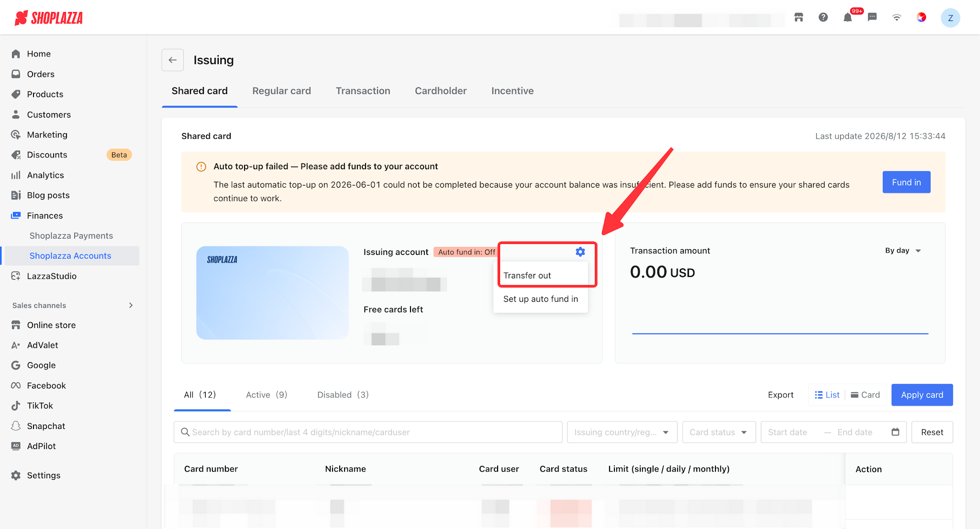
Task: Open the By day period dropdown
Action: pyautogui.click(x=903, y=251)
